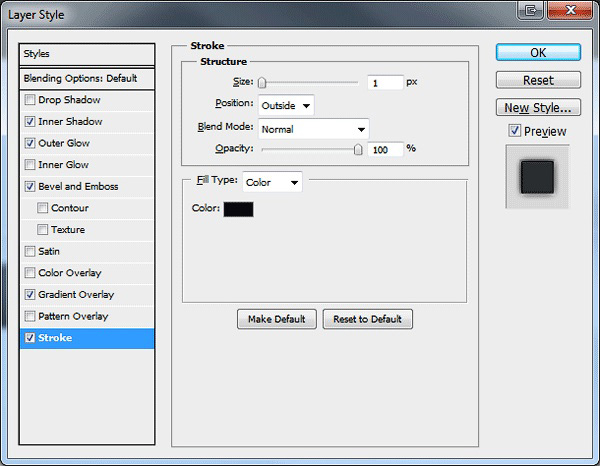This screenshot has width=600, height=466.
Task: Click the New Style... button
Action: pos(538,108)
